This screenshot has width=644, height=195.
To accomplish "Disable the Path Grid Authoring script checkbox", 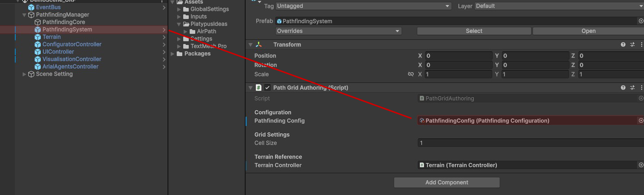I will (267, 88).
